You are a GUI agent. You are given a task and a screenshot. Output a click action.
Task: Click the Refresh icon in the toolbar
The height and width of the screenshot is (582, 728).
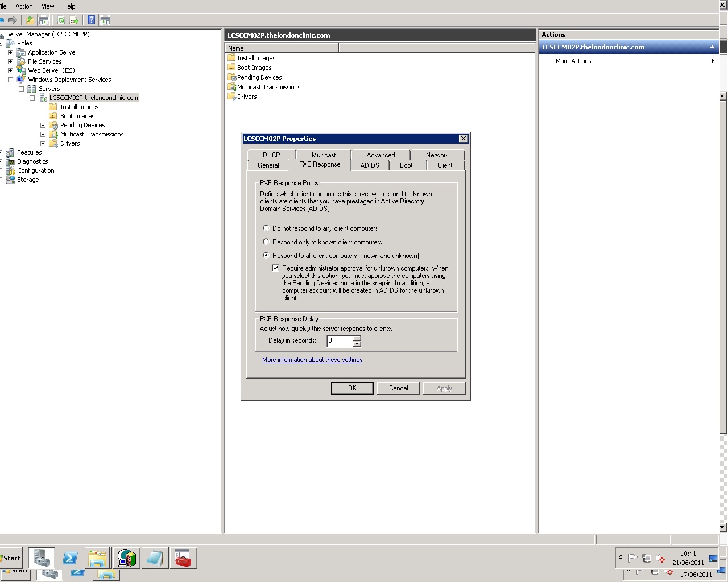(x=60, y=20)
